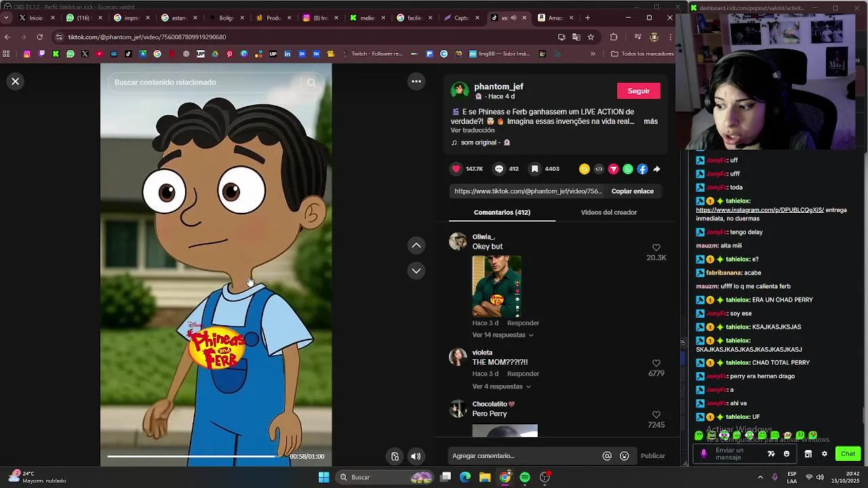Close the TikTok video viewer with the X
Viewport: 868px width, 488px height.
click(x=15, y=81)
